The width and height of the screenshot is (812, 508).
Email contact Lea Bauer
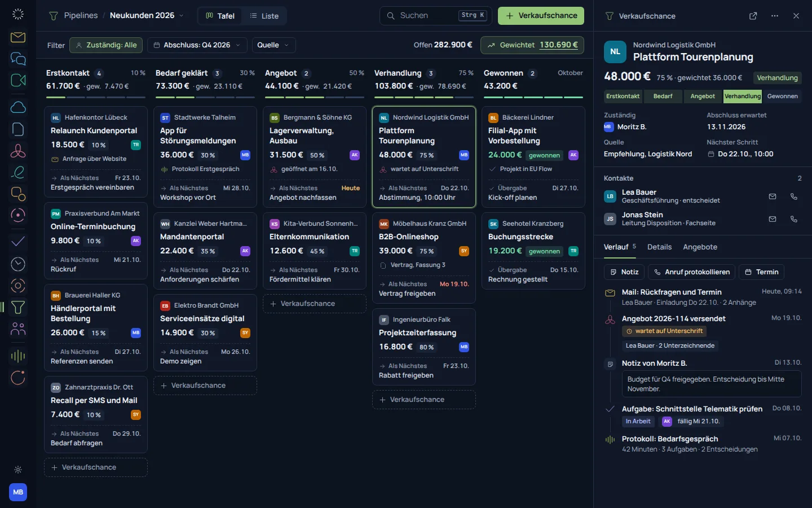(773, 196)
